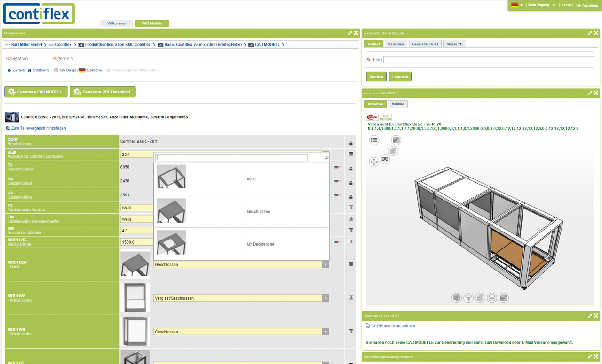Select the shaded solid view icon at bottom
The image size is (602, 364).
pos(480,297)
